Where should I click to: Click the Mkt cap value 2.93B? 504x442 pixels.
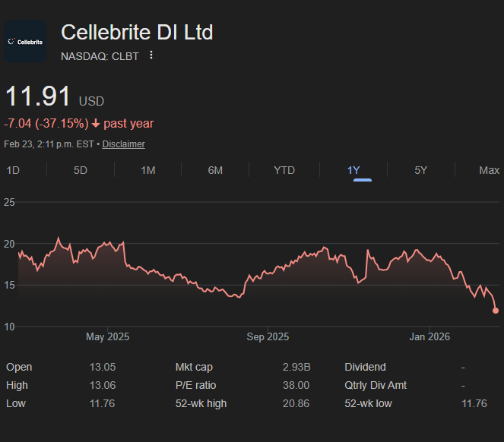click(x=296, y=367)
